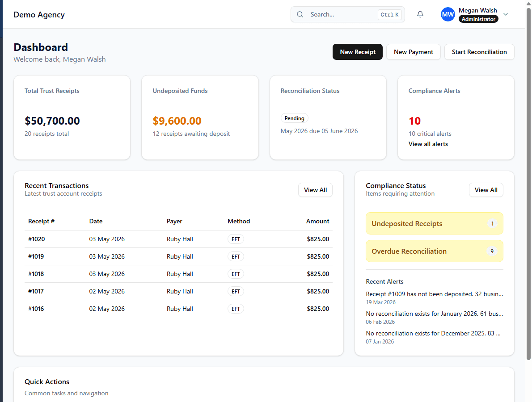View All compliance status items
The width and height of the screenshot is (532, 402).
tap(486, 190)
